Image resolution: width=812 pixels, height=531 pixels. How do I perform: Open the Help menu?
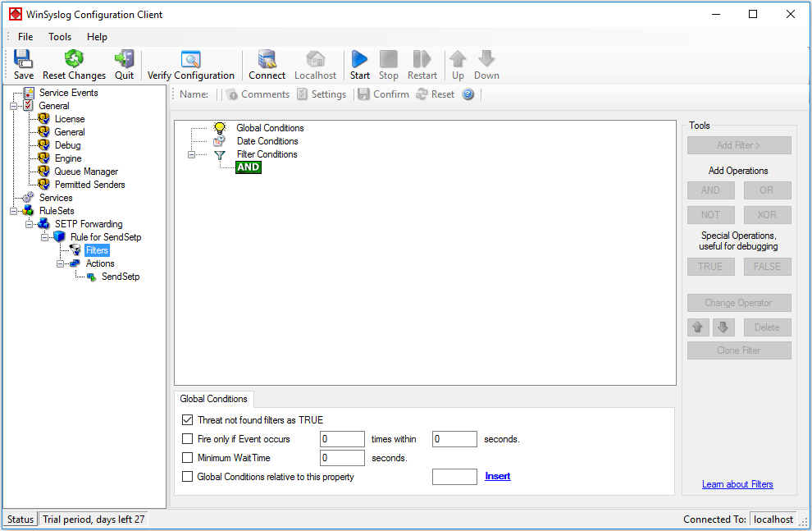click(97, 37)
